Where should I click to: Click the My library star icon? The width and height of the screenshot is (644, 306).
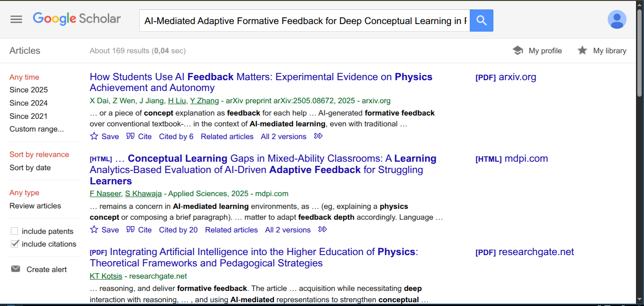click(582, 50)
